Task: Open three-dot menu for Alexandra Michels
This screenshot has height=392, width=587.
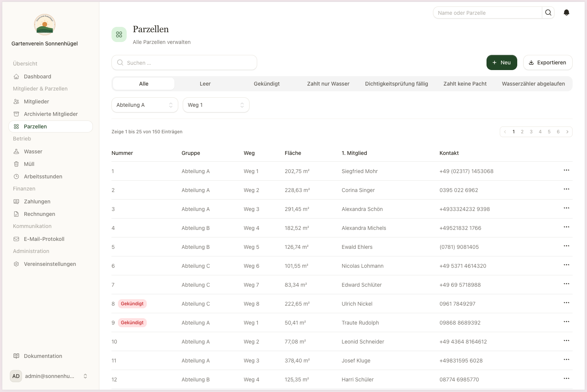Action: pyautogui.click(x=567, y=227)
